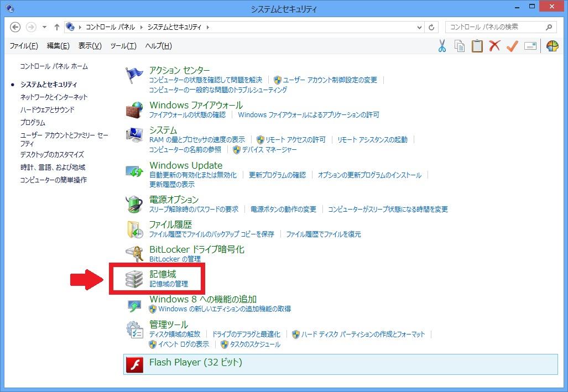Click the Cut scissors toolbar icon
This screenshot has height=392, width=568.
point(442,46)
